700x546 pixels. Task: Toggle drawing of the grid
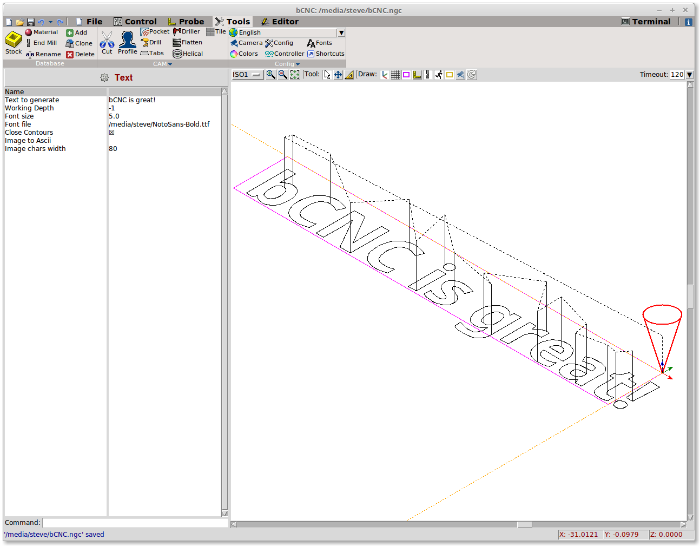396,75
